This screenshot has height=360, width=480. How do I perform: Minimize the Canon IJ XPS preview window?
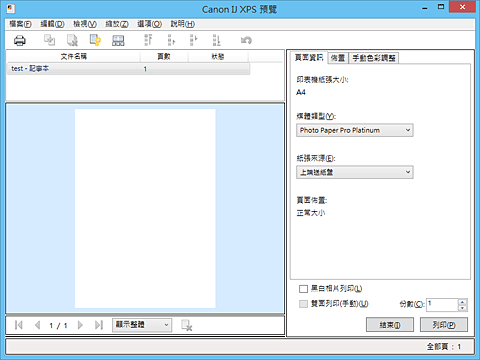[x=425, y=8]
